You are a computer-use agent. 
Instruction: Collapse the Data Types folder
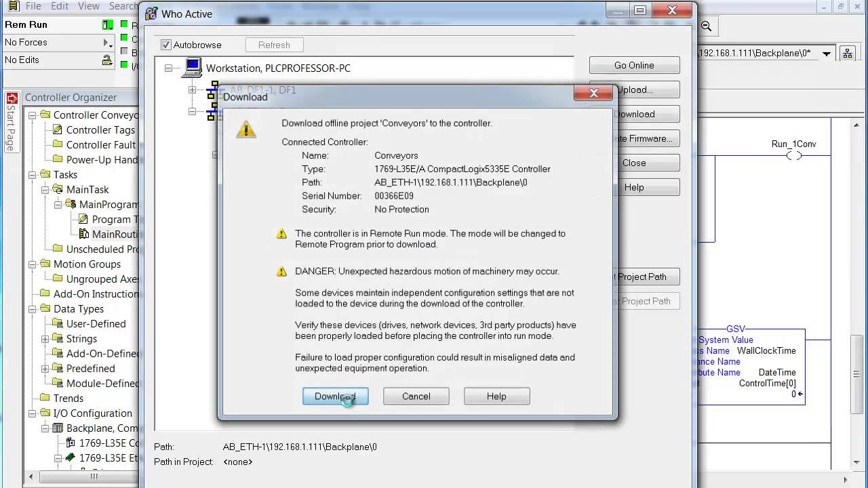tap(32, 308)
